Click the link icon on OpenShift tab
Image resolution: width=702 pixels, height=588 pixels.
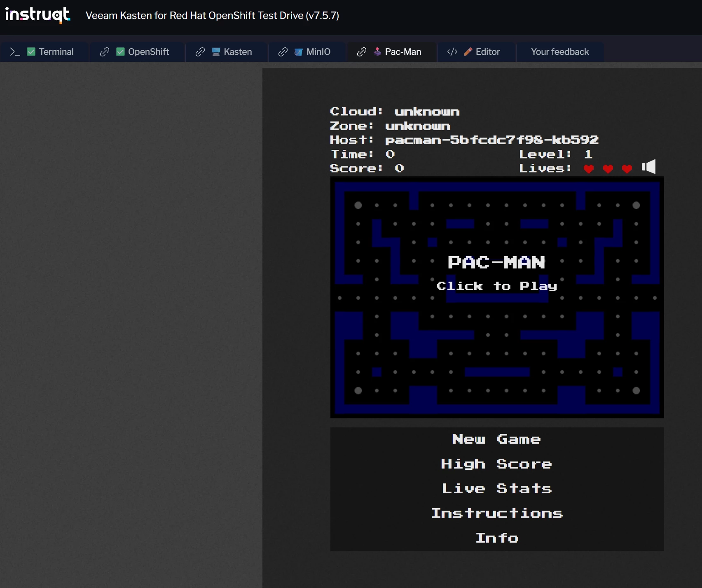[105, 52]
